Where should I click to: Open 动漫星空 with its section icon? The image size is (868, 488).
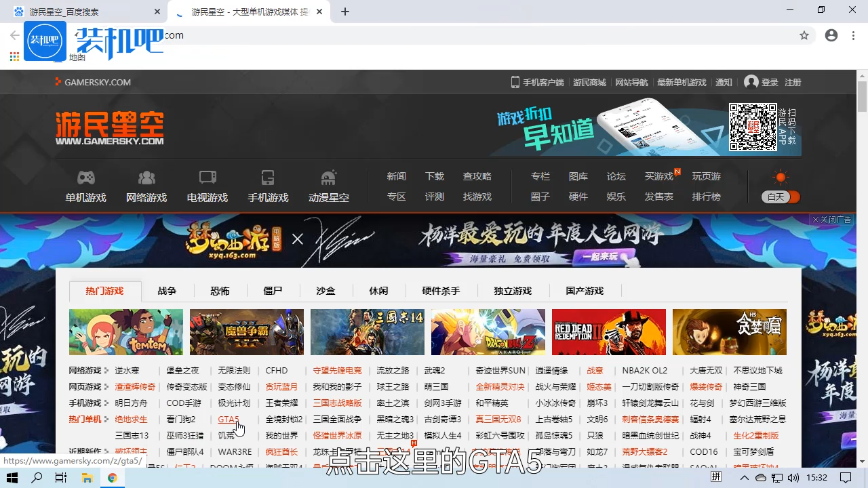329,177
